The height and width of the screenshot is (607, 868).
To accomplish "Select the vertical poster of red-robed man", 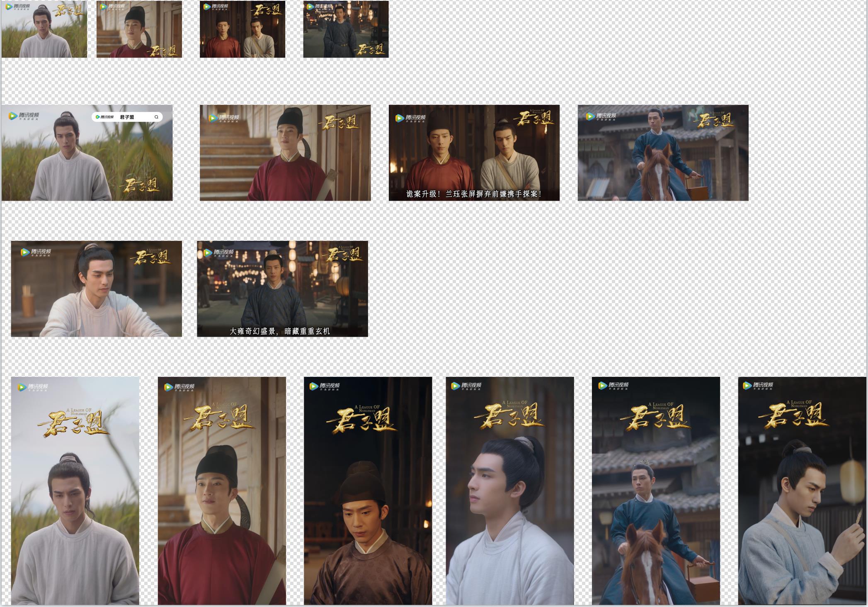I will tap(222, 490).
